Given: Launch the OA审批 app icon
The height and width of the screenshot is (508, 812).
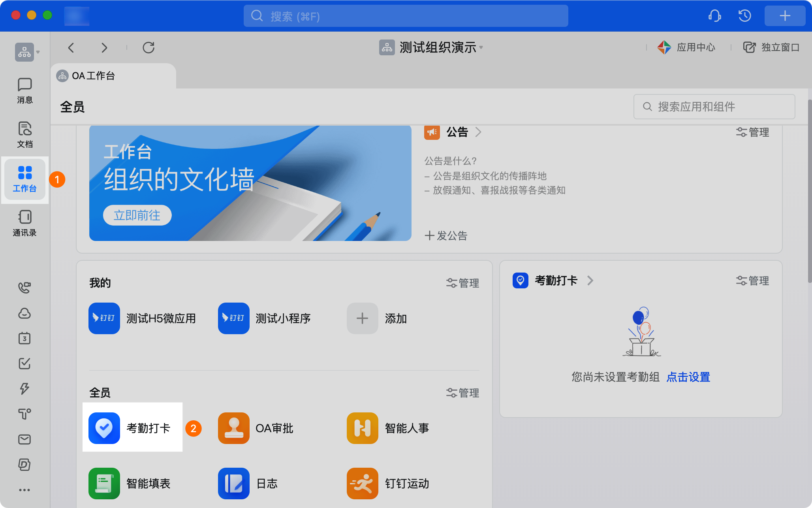Looking at the screenshot, I should point(234,428).
